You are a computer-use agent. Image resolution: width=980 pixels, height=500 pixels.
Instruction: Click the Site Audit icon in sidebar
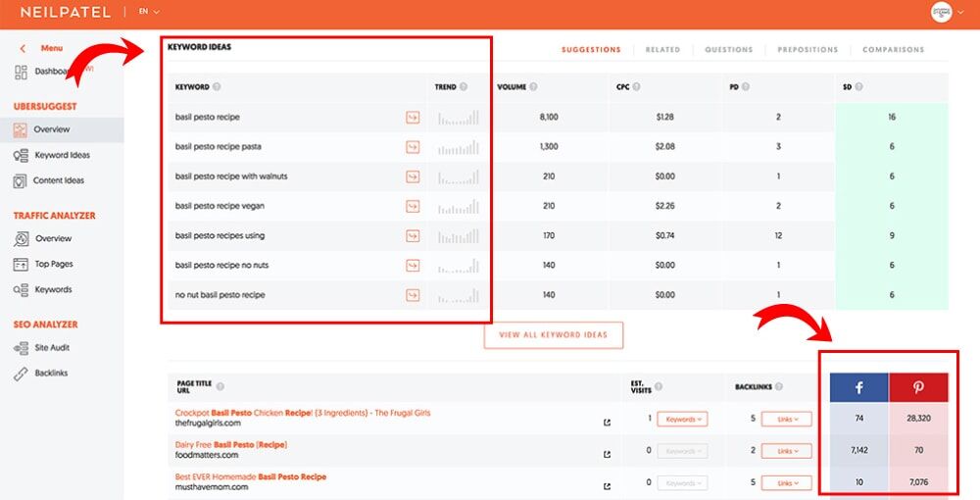coord(22,348)
